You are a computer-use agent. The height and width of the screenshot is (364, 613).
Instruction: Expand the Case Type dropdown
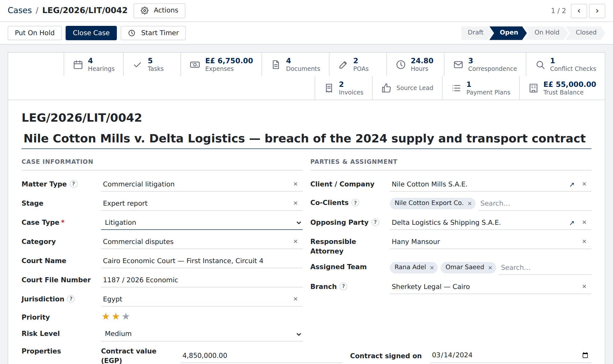pyautogui.click(x=202, y=223)
